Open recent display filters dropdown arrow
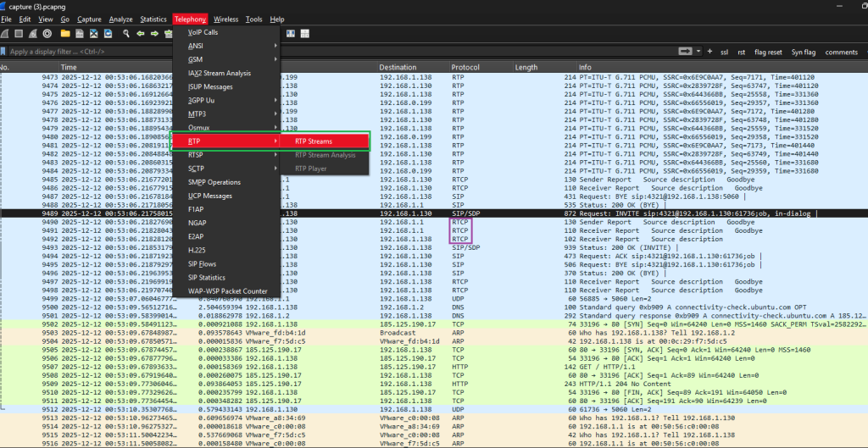Screen dimensions: 868x448 [698, 52]
